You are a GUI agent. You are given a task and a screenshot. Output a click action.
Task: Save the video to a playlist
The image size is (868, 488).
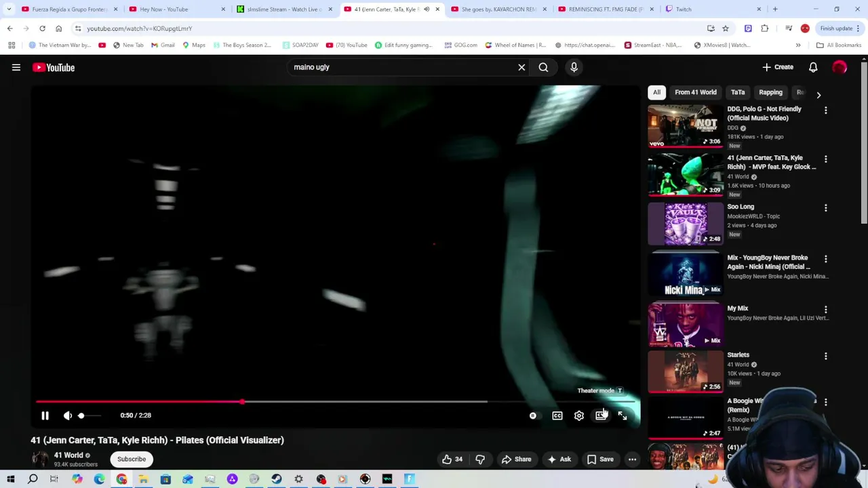click(600, 460)
